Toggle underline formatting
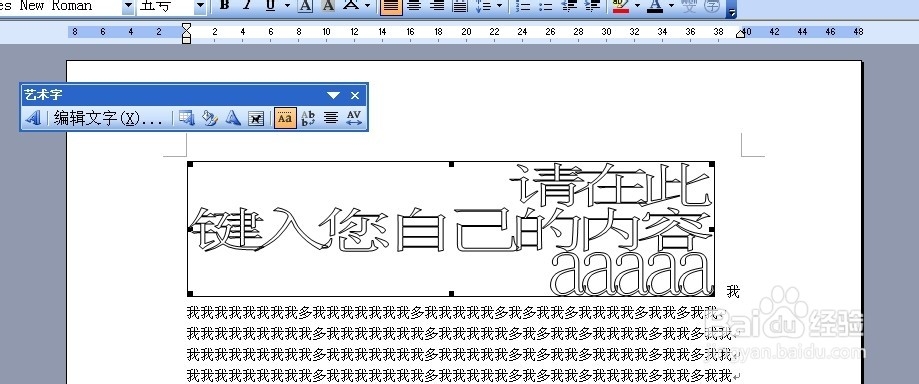 (x=270, y=6)
